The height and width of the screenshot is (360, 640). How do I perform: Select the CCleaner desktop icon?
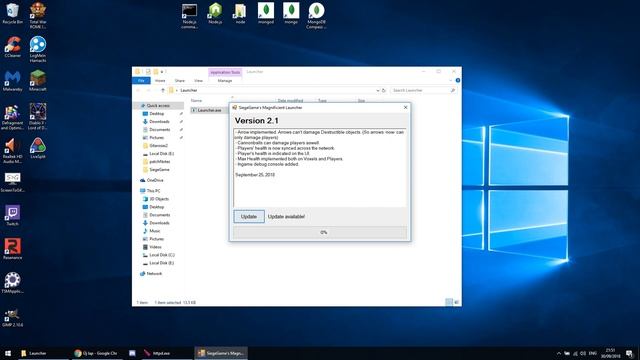(13, 47)
